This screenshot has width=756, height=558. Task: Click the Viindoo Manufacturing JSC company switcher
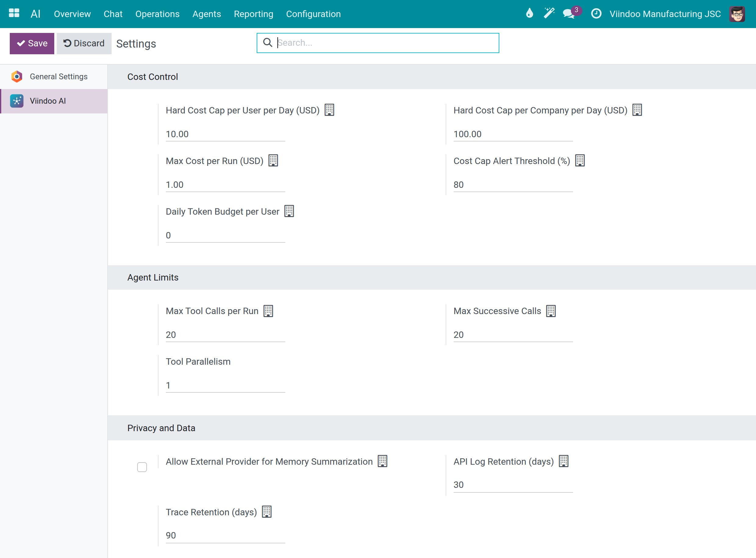(x=665, y=14)
